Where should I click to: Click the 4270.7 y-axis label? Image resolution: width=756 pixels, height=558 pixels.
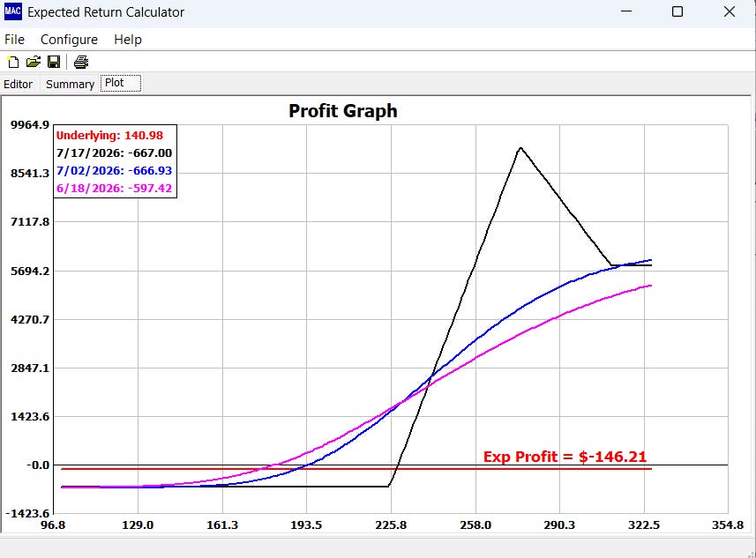[30, 319]
